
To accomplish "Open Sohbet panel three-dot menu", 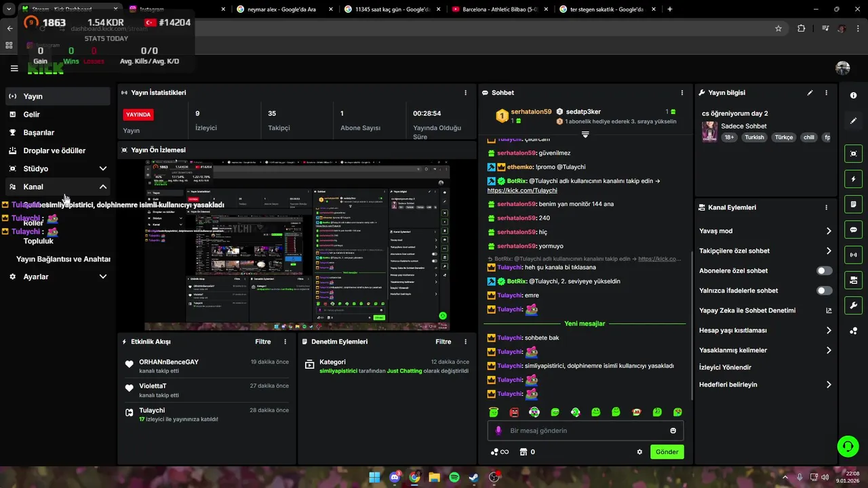I will point(682,93).
